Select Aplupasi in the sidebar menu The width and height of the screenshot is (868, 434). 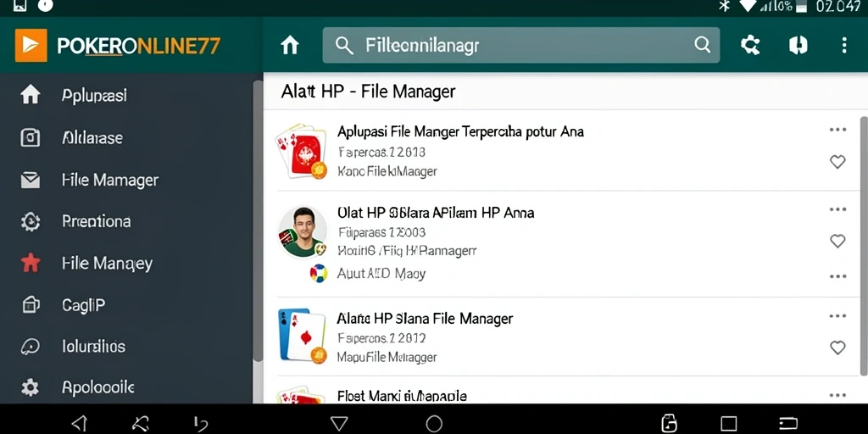coord(94,96)
